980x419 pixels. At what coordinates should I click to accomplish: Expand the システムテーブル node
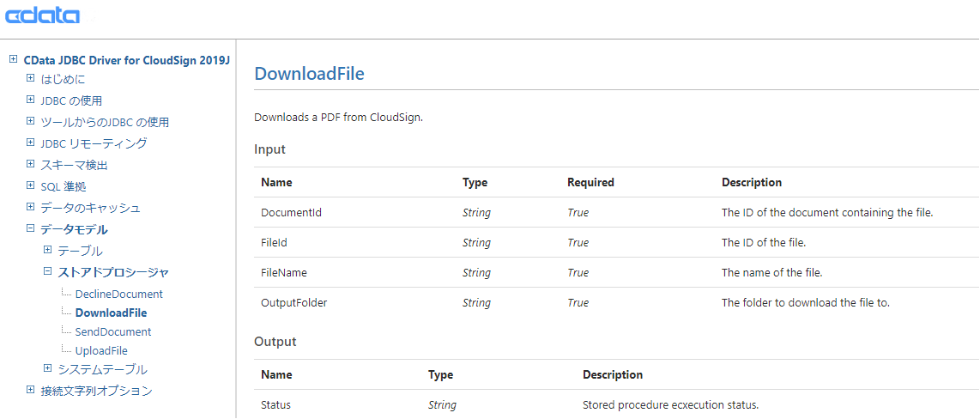click(x=47, y=369)
